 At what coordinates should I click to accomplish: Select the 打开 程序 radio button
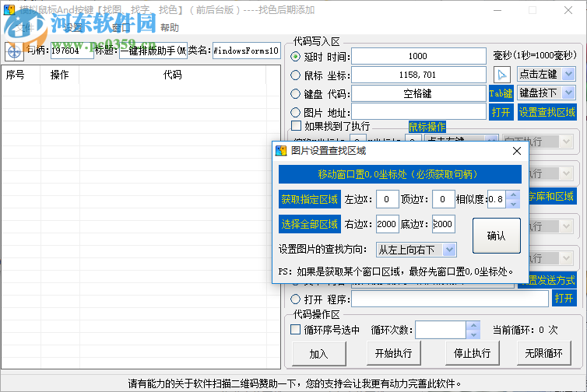pyautogui.click(x=295, y=299)
